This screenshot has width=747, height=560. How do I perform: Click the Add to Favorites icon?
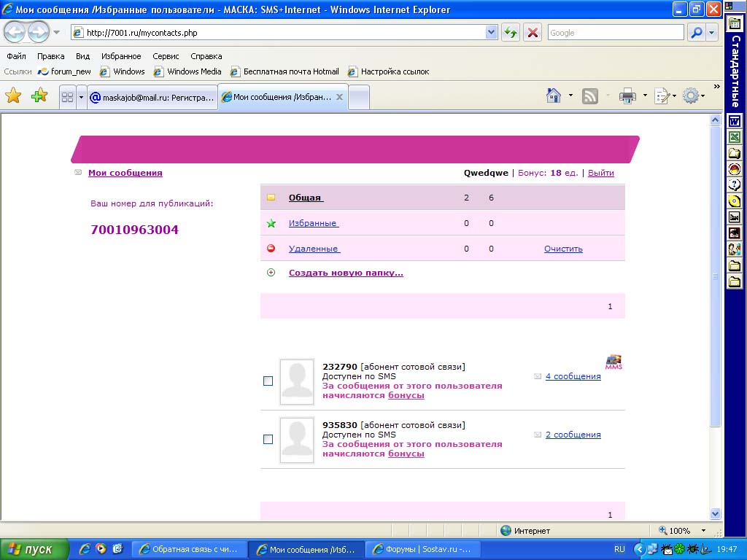point(39,96)
